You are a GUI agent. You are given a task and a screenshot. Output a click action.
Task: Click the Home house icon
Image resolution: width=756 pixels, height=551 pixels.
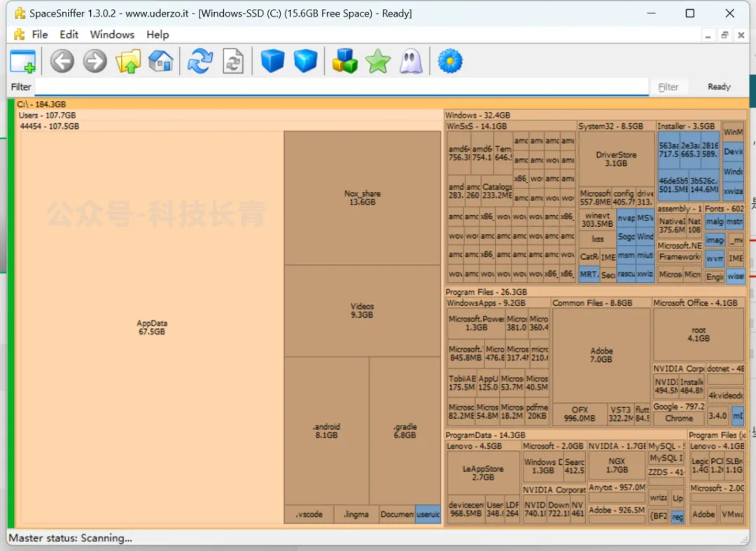point(160,62)
